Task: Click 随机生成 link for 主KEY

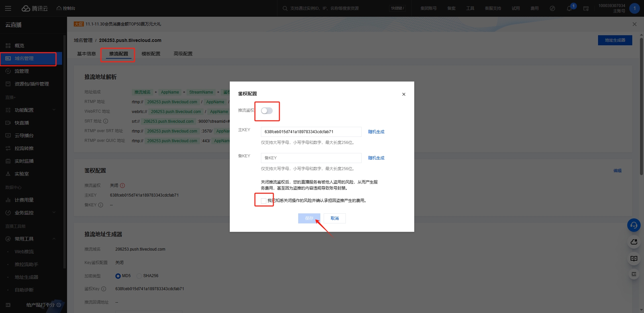Action: coord(376,132)
